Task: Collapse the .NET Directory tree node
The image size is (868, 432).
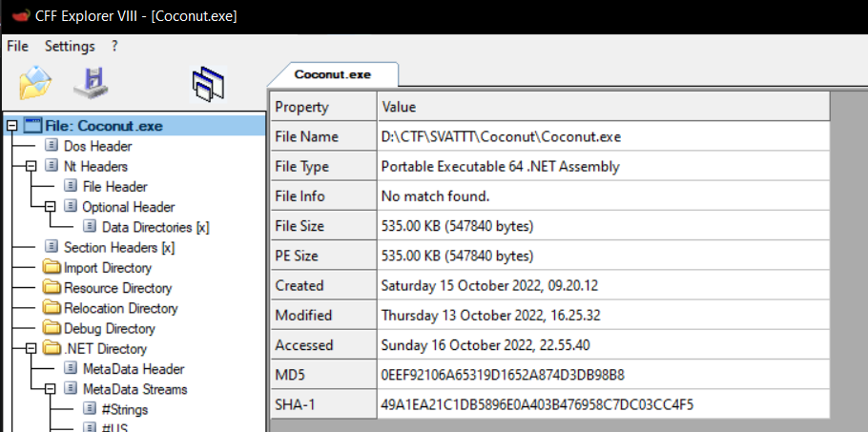Action: (31, 349)
